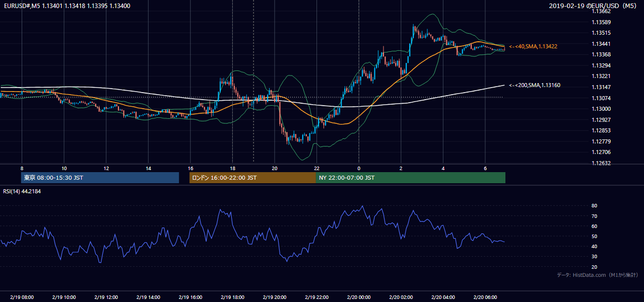Click the 2/19 10:00 time label

tap(63, 297)
